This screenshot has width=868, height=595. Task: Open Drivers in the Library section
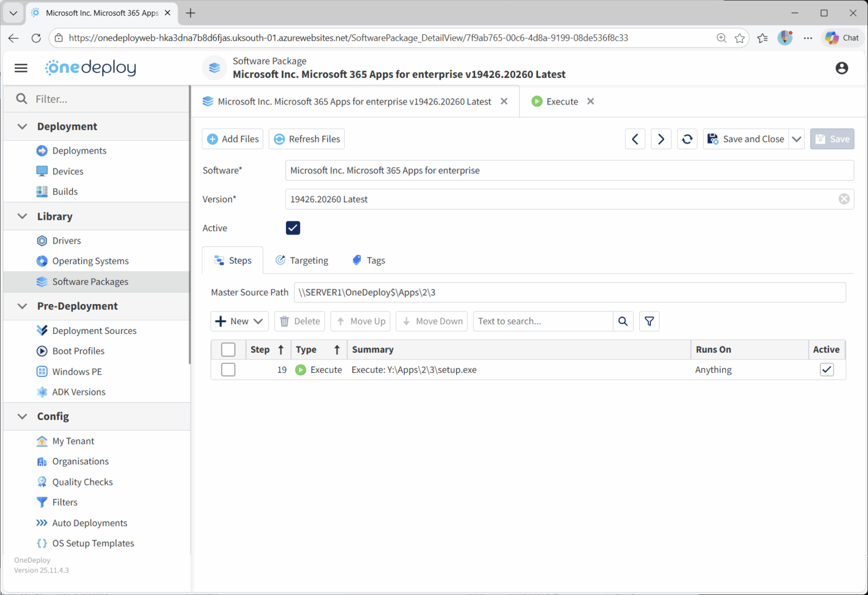tap(67, 241)
